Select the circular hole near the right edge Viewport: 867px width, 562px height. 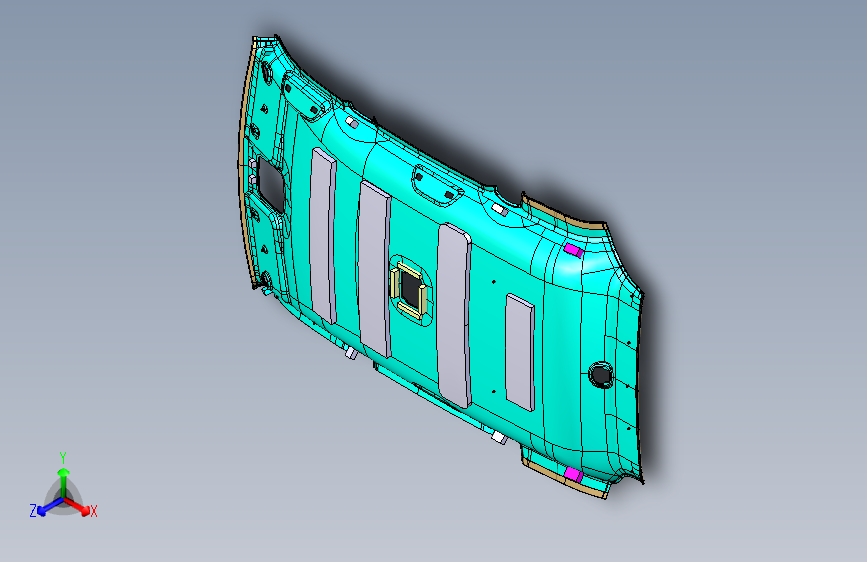pyautogui.click(x=600, y=374)
